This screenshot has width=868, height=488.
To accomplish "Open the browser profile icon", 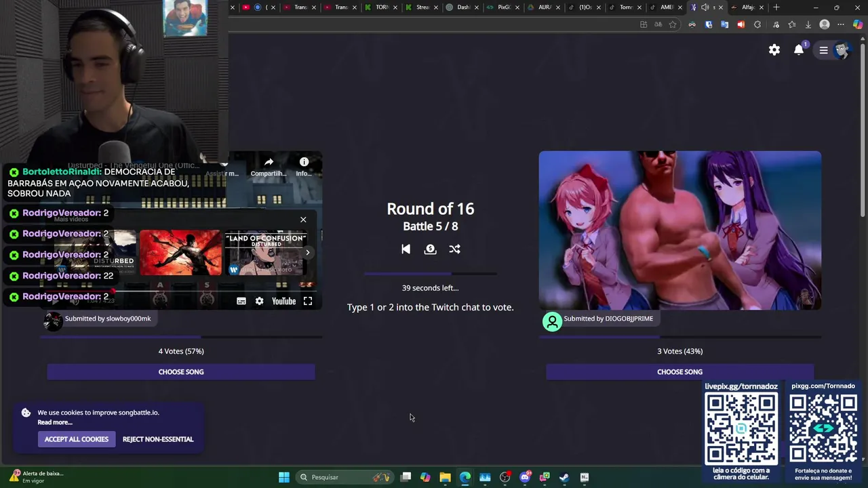I will 825,24.
